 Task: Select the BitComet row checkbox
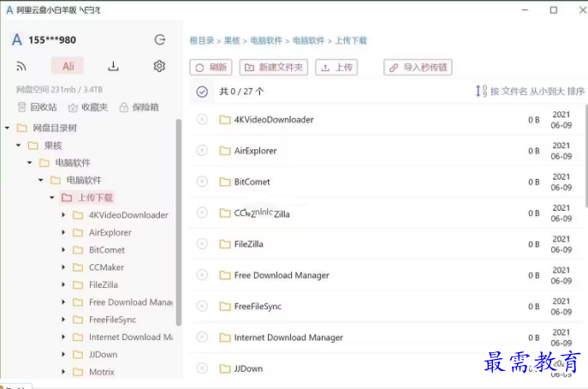coord(202,182)
